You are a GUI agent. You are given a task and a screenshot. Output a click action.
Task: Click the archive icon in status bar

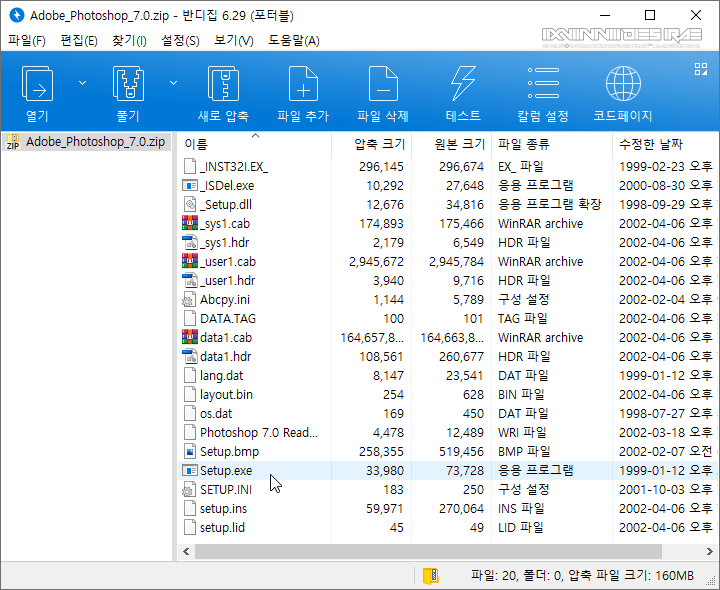click(x=431, y=576)
